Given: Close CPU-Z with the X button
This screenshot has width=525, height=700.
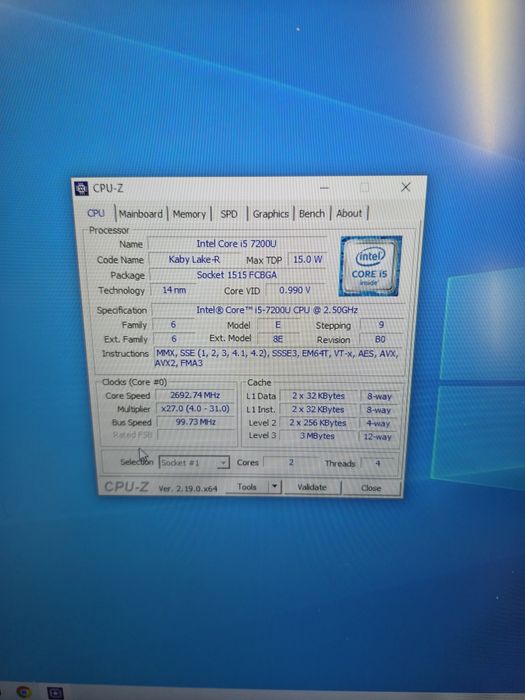Looking at the screenshot, I should pos(406,187).
